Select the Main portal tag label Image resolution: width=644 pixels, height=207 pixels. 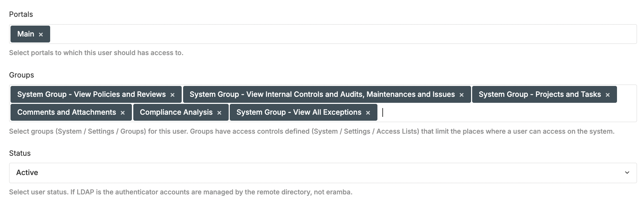26,34
